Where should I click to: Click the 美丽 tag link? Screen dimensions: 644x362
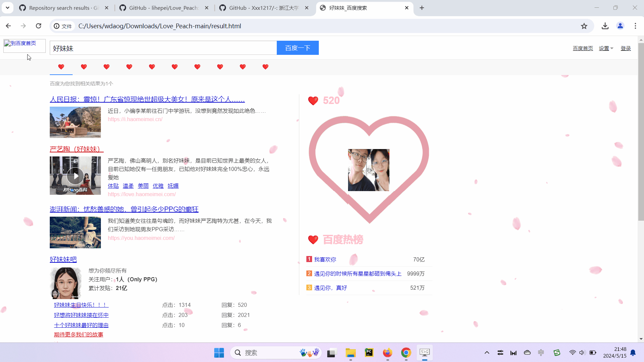(143, 186)
